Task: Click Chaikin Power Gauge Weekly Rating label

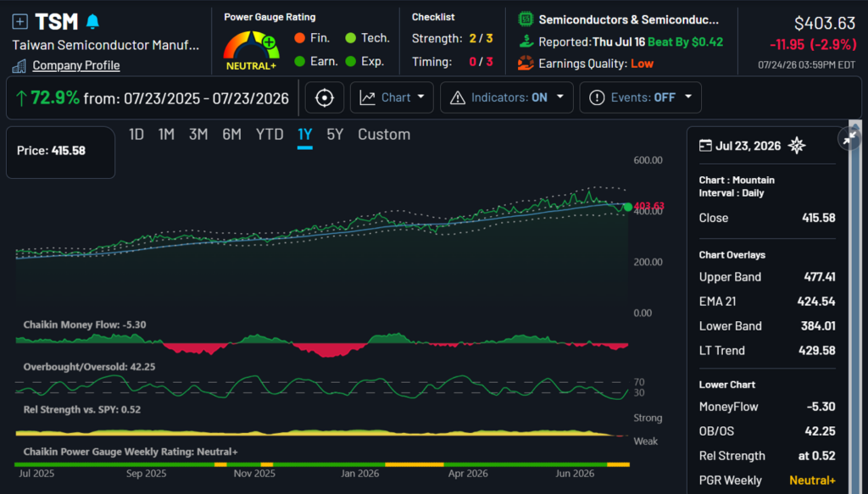Action: (131, 452)
